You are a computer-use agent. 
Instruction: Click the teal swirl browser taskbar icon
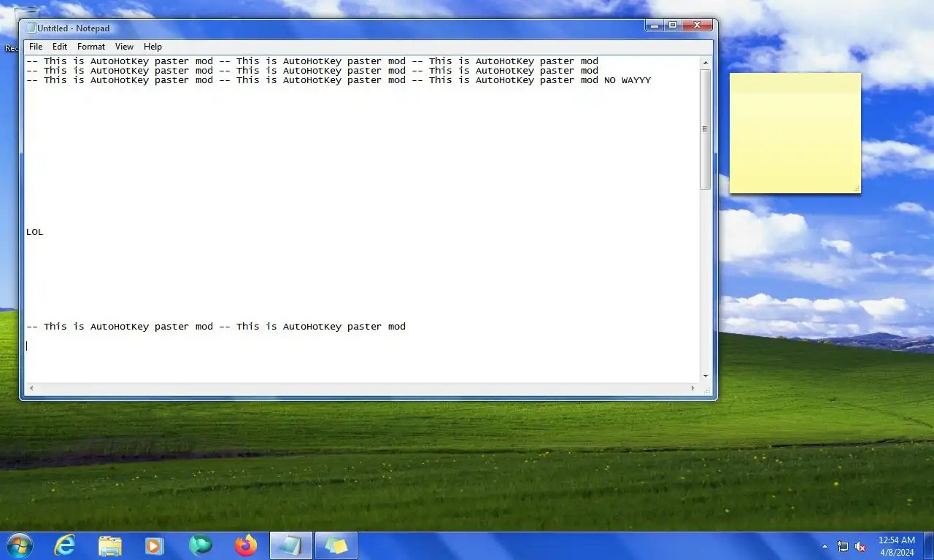(200, 545)
